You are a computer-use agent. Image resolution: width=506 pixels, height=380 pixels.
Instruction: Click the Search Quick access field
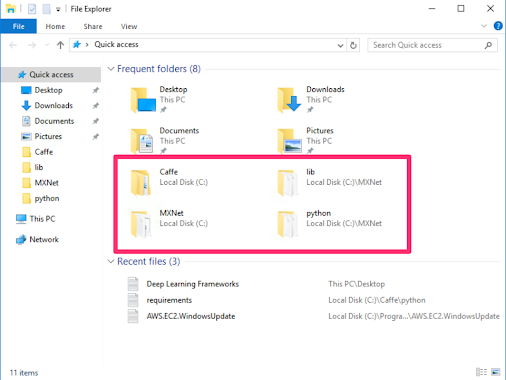(432, 45)
